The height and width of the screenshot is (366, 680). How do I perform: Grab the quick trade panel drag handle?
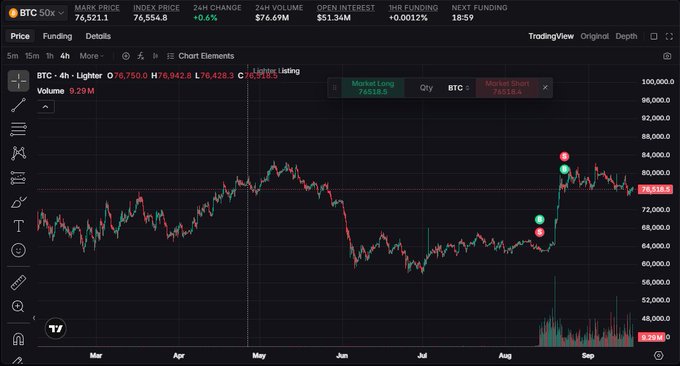334,88
